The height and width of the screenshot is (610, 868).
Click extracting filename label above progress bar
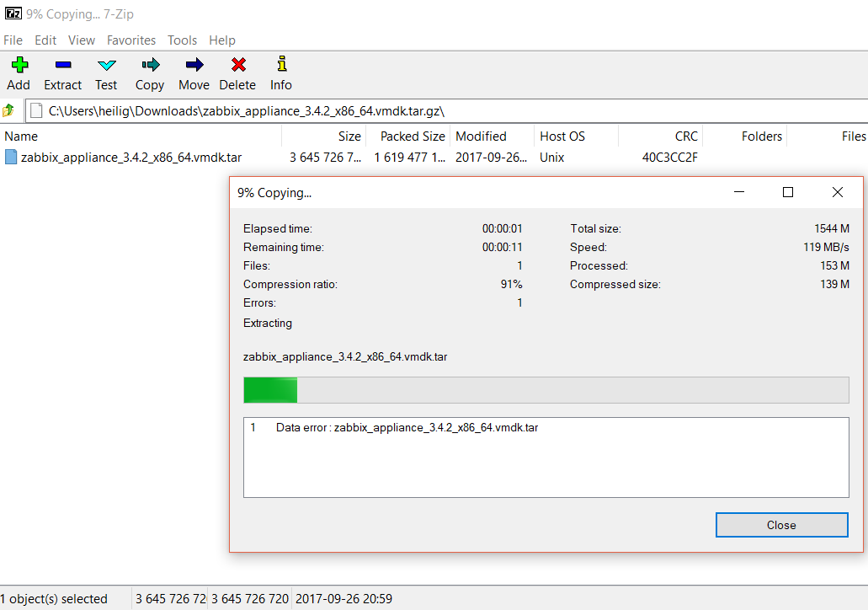point(345,356)
